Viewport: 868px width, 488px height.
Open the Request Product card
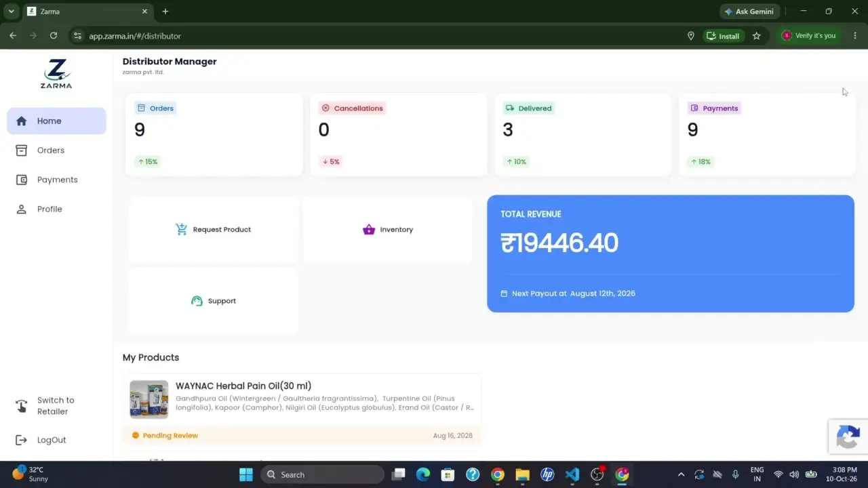(213, 229)
